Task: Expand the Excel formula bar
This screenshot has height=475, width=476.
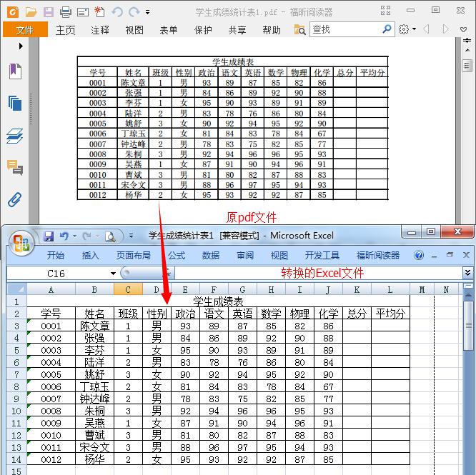Action: click(x=468, y=273)
